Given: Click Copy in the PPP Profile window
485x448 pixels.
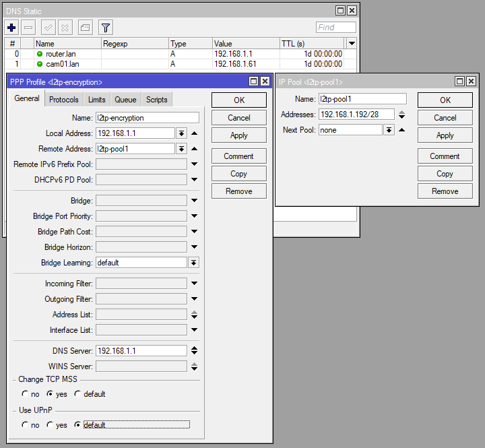Looking at the screenshot, I should coord(239,174).
